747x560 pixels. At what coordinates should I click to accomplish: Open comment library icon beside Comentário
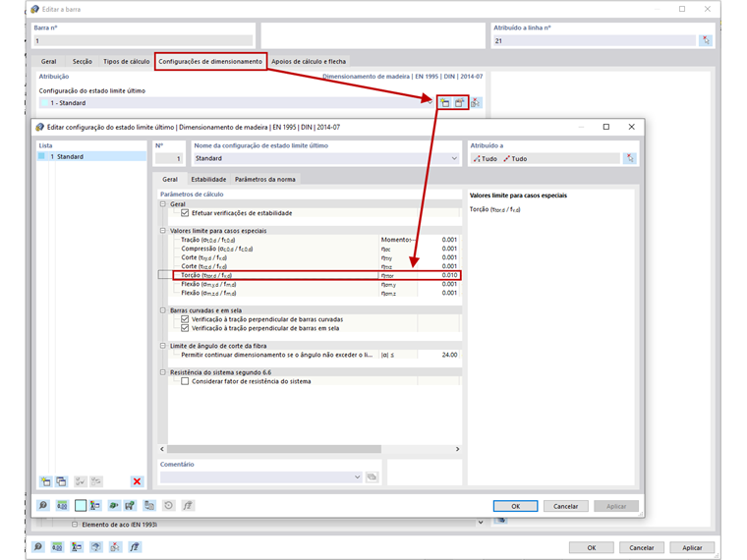point(372,476)
